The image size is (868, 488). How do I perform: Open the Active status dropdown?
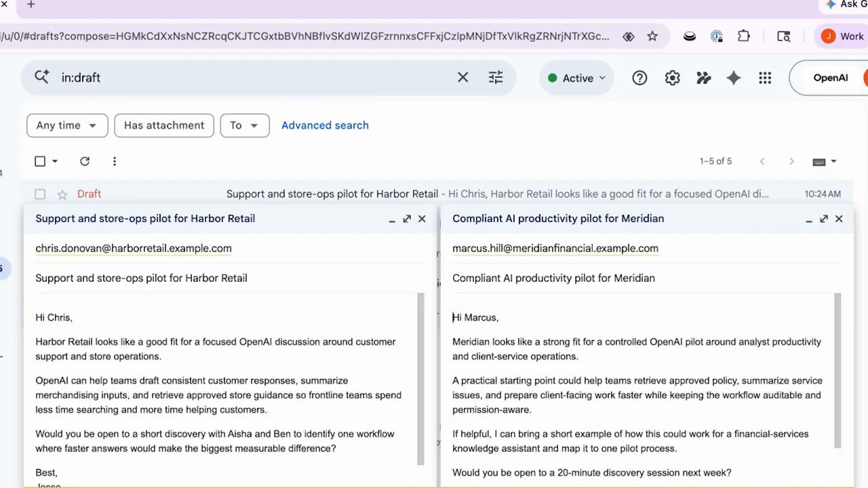(577, 78)
